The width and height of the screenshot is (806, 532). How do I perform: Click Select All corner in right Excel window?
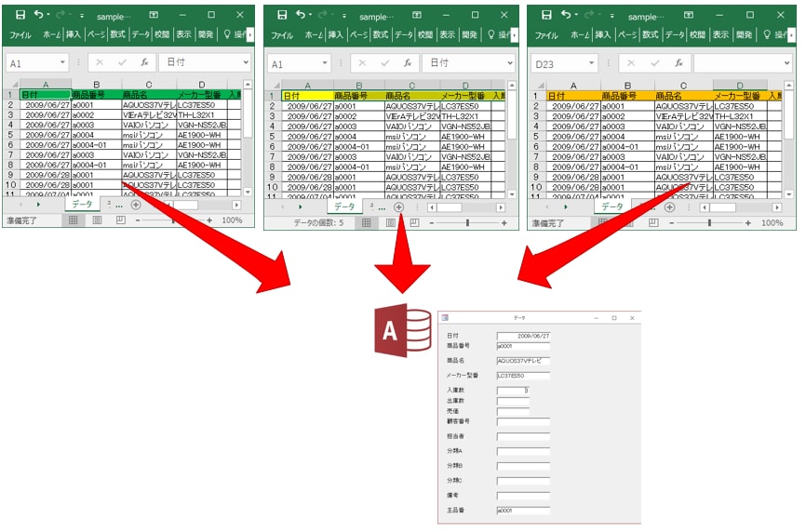coord(540,86)
